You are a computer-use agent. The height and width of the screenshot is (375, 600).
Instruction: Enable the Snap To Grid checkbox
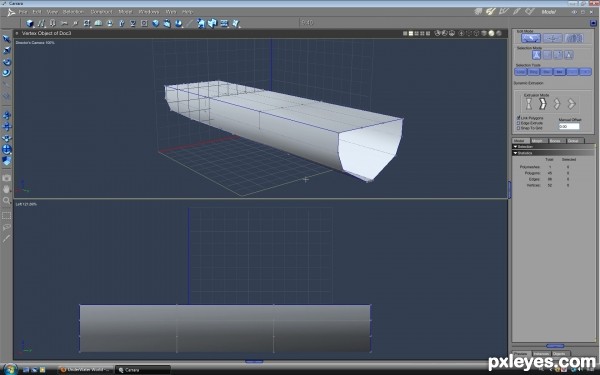pos(518,128)
